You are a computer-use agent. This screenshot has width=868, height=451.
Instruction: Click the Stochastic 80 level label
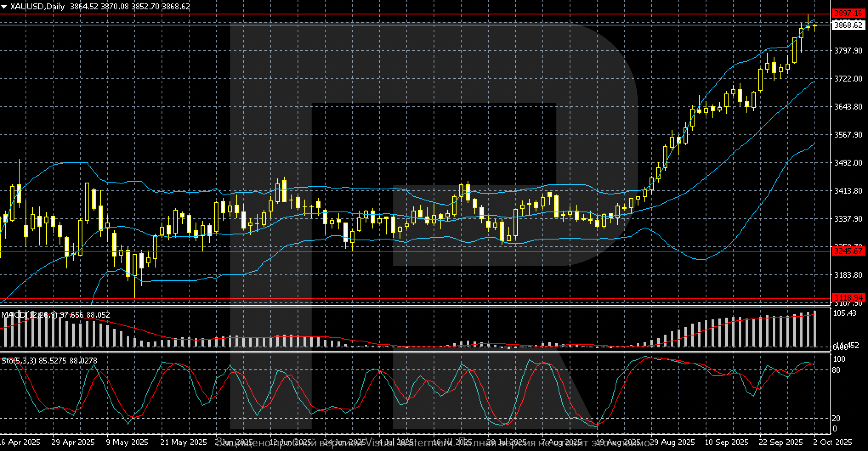pyautogui.click(x=836, y=370)
